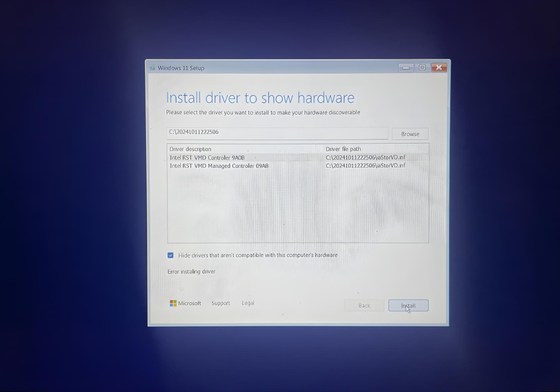The height and width of the screenshot is (392, 560).
Task: Click the Back button
Action: (365, 306)
